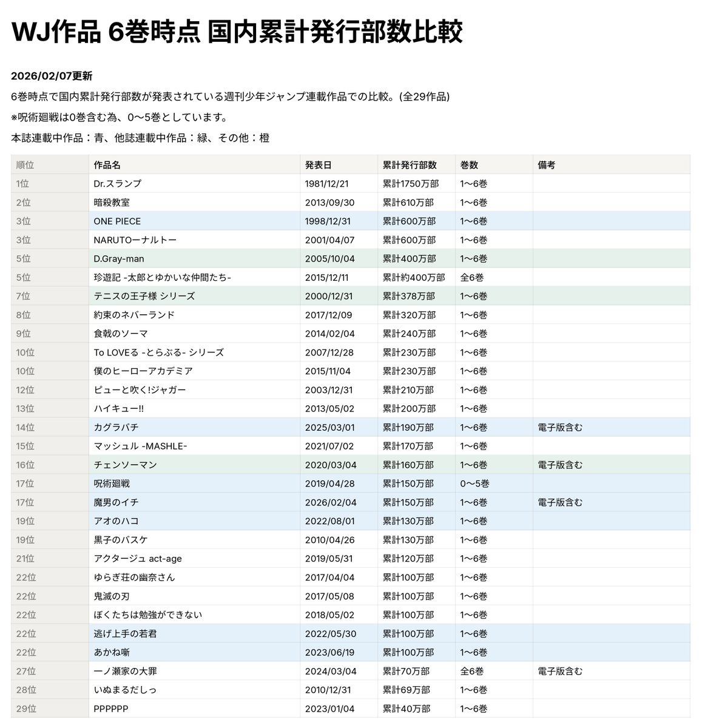702x728 pixels.
Task: Click the 累計発行部数 column header
Action: tap(416, 165)
